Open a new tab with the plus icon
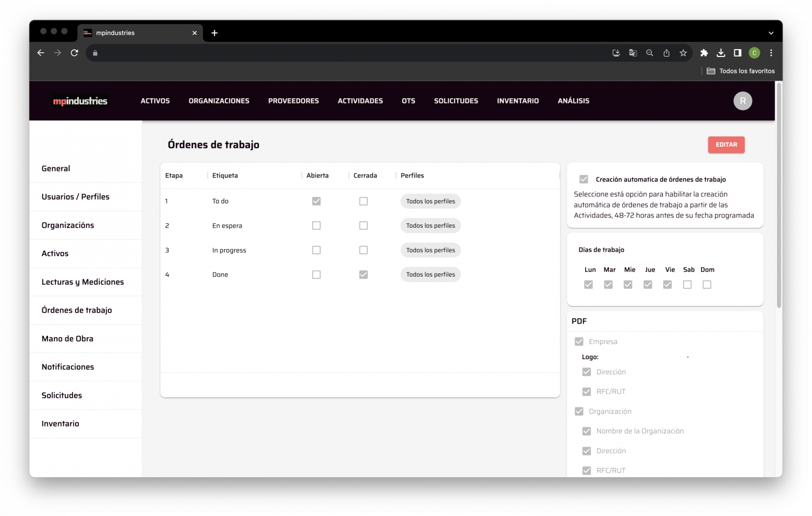Viewport: 812px width, 516px height. click(215, 33)
